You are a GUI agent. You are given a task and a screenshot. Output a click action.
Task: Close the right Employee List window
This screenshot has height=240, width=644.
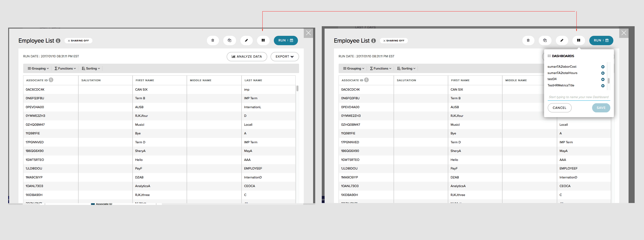point(624,33)
